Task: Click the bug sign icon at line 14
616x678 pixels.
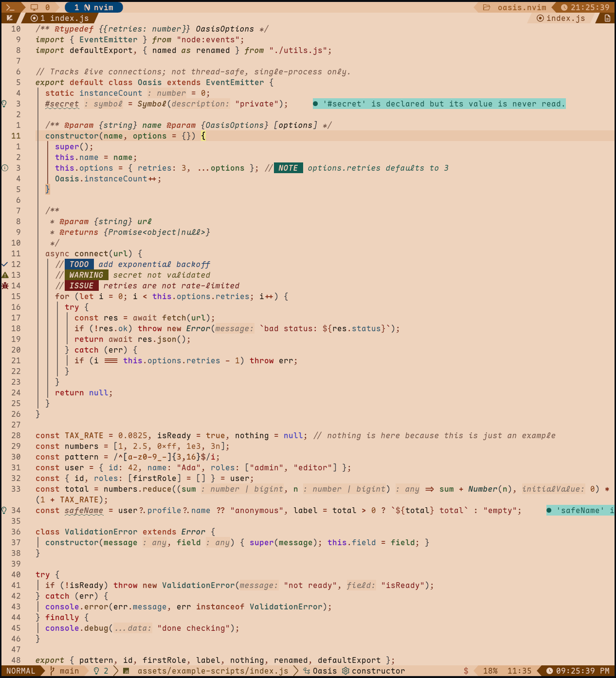Action: pos(5,285)
